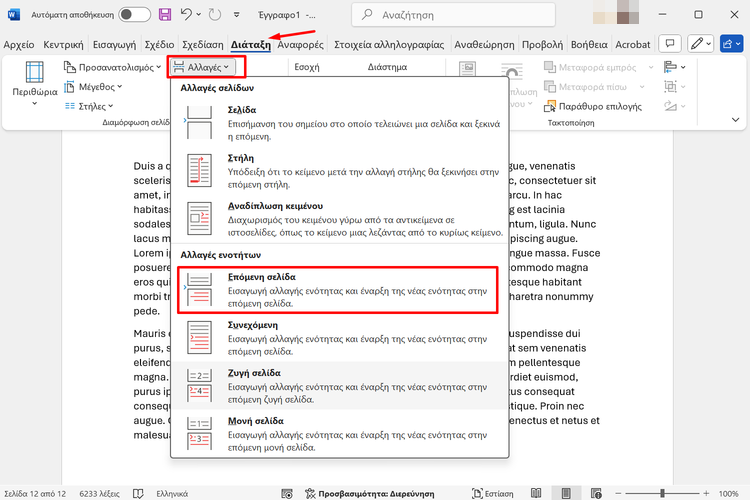Open the Περιθώρια margins menu
This screenshot has height=500, width=750.
pos(34,84)
